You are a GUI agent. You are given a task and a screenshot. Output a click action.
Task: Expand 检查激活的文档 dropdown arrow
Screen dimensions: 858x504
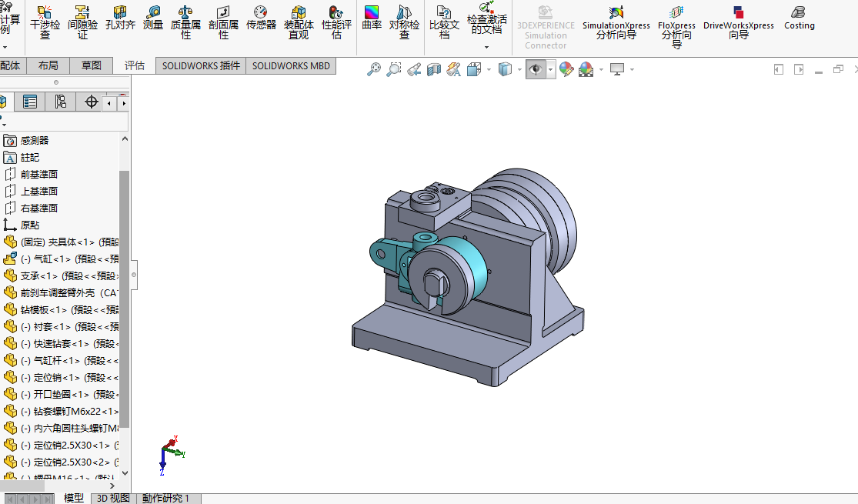coord(486,47)
